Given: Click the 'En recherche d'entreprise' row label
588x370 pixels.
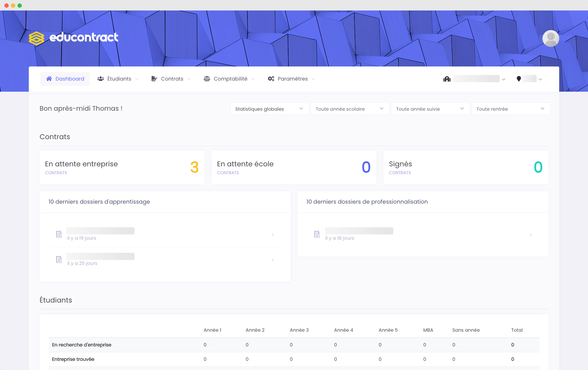Looking at the screenshot, I should click(x=81, y=345).
